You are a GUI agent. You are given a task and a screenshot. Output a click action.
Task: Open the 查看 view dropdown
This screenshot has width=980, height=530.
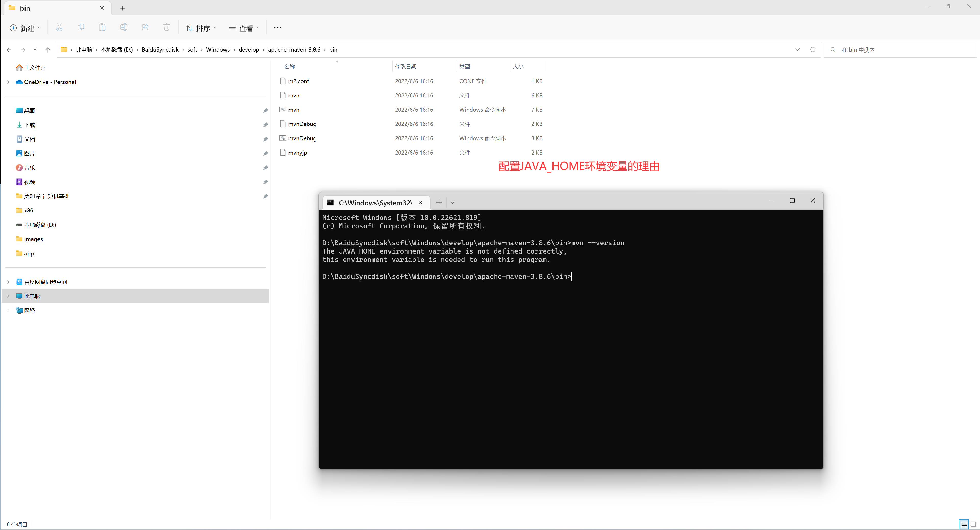(244, 28)
